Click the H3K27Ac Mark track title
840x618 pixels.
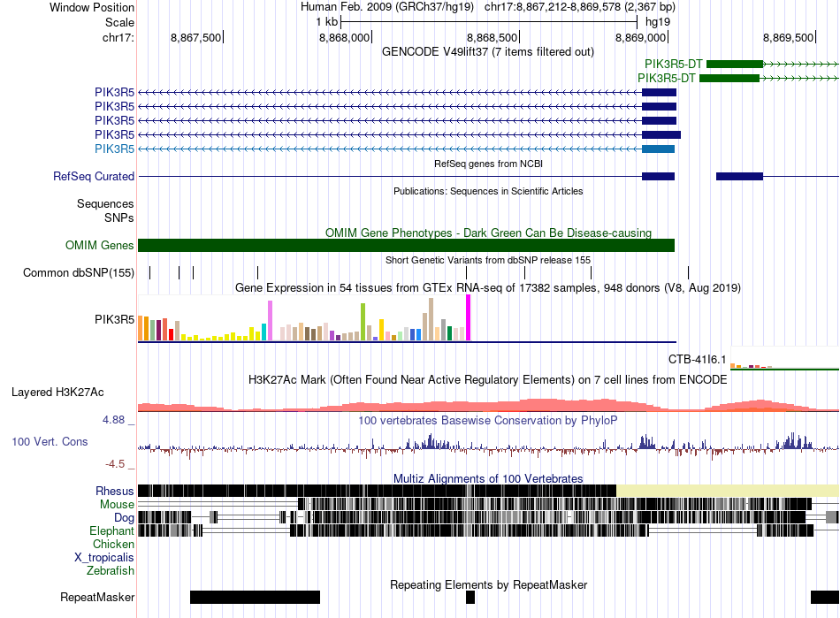[487, 379]
